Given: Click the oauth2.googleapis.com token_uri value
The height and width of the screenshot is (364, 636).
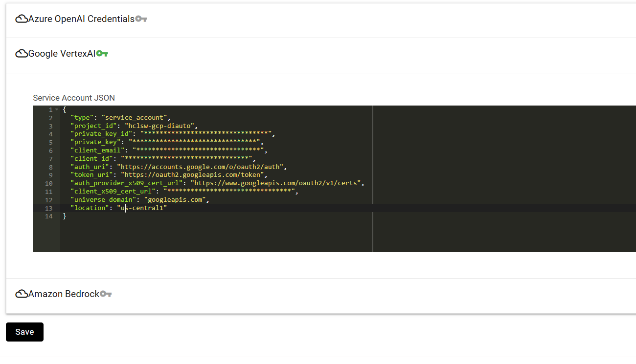Looking at the screenshot, I should tap(193, 175).
